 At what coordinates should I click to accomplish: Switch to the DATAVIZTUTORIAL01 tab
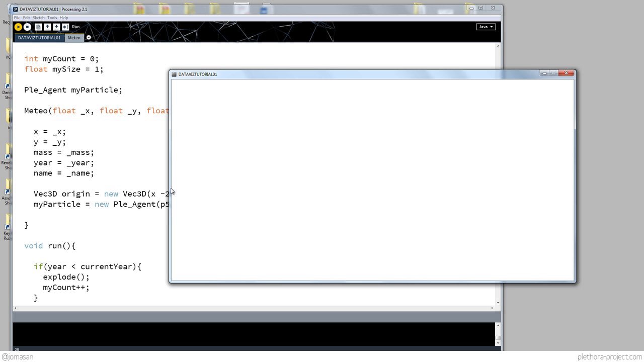[x=39, y=38]
